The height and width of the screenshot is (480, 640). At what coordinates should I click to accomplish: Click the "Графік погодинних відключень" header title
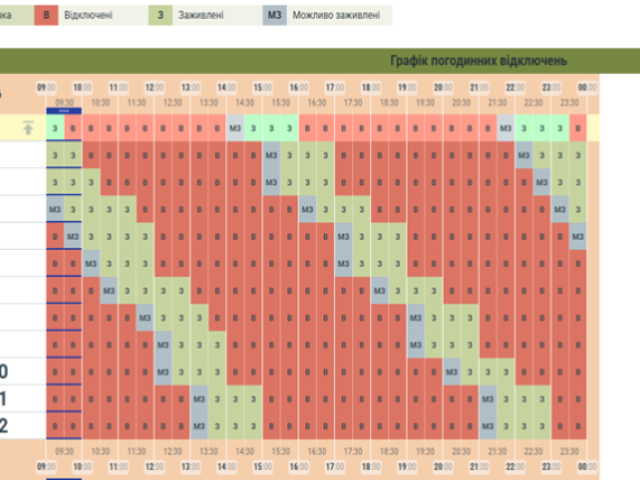(x=478, y=61)
